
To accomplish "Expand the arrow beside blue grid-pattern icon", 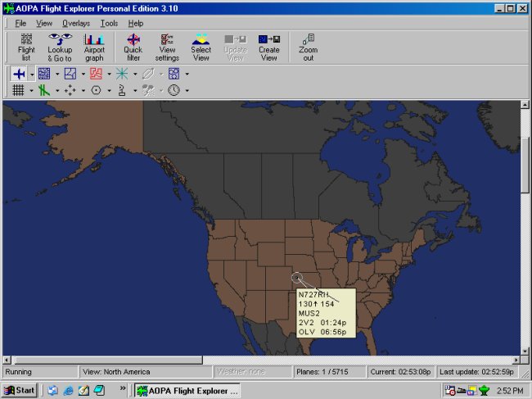I will click(x=57, y=74).
